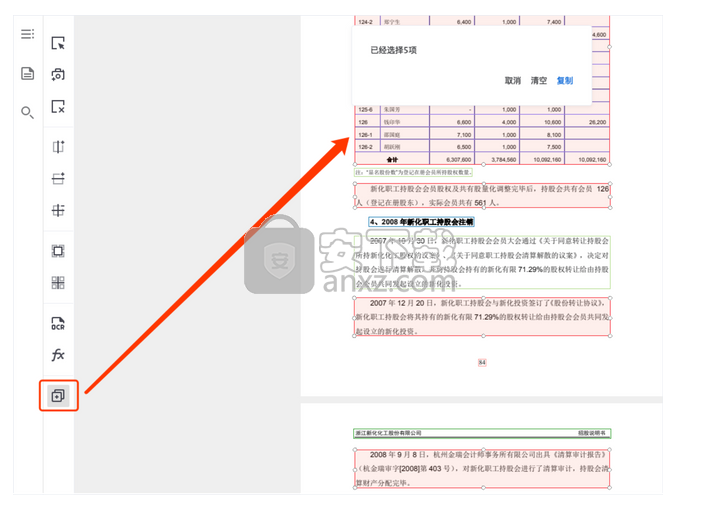The image size is (705, 511).
Task: Click row label 124-2 in table
Action: tap(365, 22)
